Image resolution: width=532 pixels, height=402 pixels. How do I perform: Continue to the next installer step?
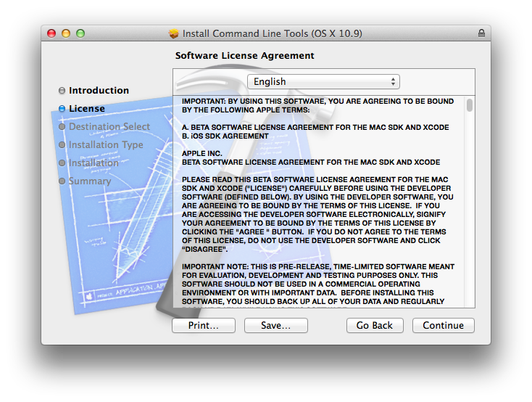[443, 326]
